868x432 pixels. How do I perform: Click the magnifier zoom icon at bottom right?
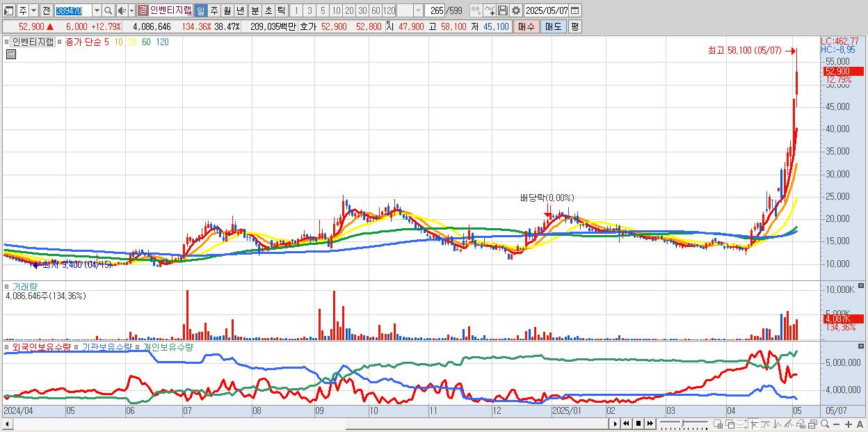click(824, 424)
